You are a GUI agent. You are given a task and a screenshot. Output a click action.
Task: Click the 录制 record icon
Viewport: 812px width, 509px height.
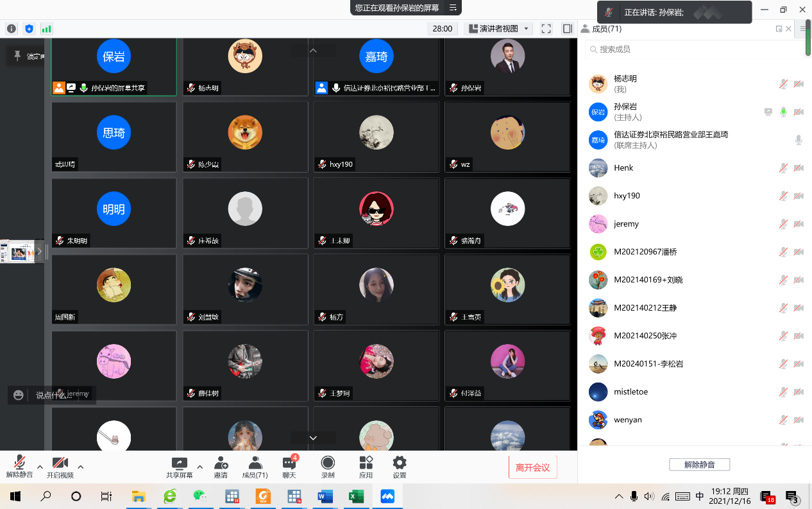328,463
